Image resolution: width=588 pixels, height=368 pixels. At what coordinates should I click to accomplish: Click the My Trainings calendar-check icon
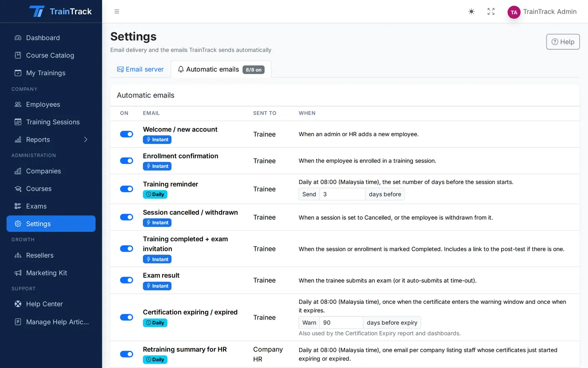[18, 73]
